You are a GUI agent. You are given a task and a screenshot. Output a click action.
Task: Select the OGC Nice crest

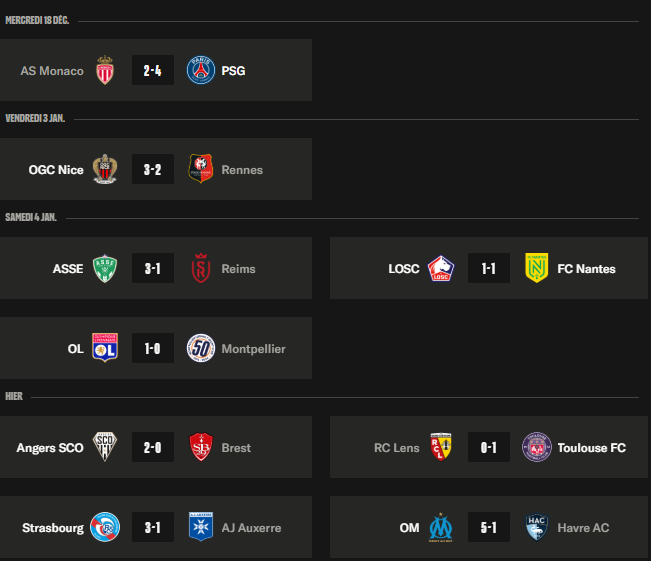tap(105, 169)
